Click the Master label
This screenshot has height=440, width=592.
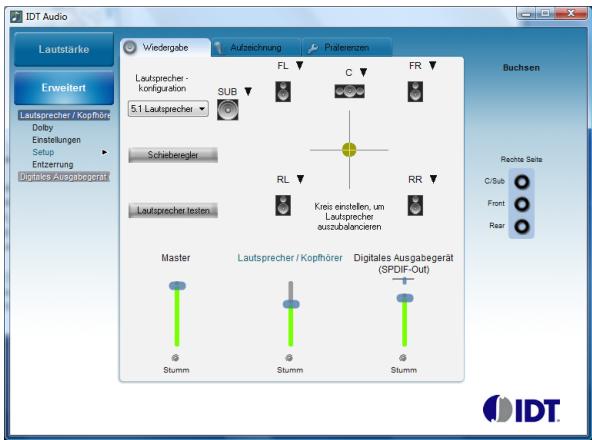(176, 258)
